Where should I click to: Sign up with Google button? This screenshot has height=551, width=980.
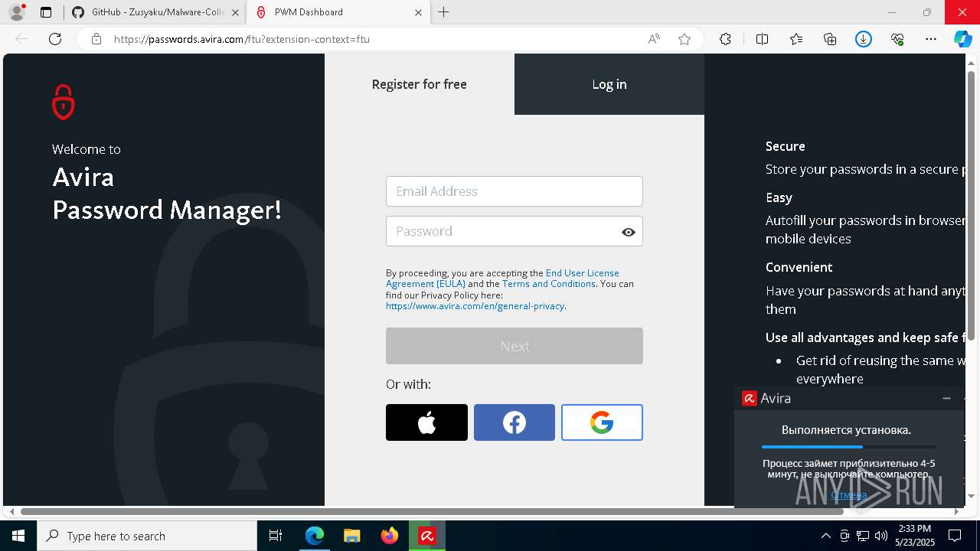[602, 422]
